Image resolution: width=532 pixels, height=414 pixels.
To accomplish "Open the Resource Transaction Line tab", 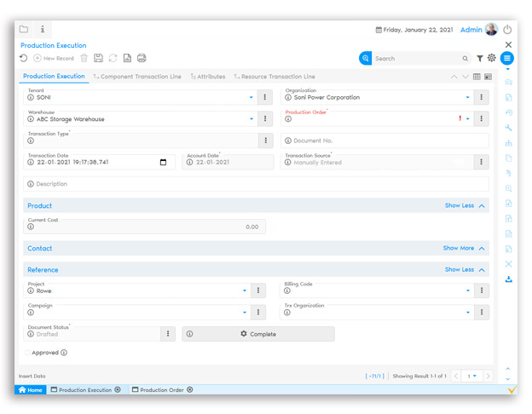I will (274, 77).
